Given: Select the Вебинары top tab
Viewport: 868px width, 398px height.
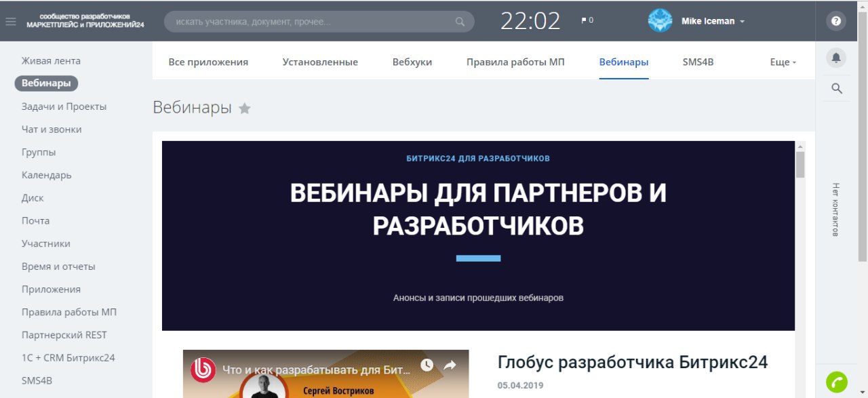Looking at the screenshot, I should click(x=624, y=62).
